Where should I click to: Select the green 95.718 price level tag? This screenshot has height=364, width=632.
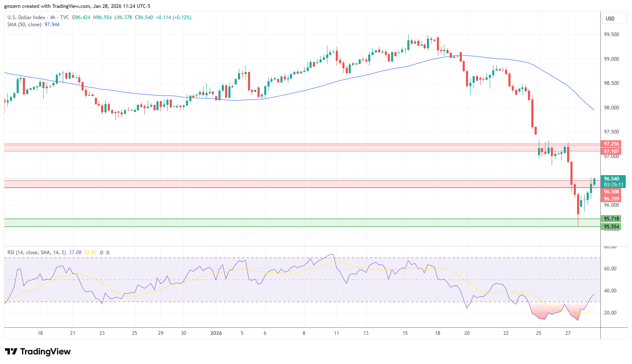[x=611, y=219]
